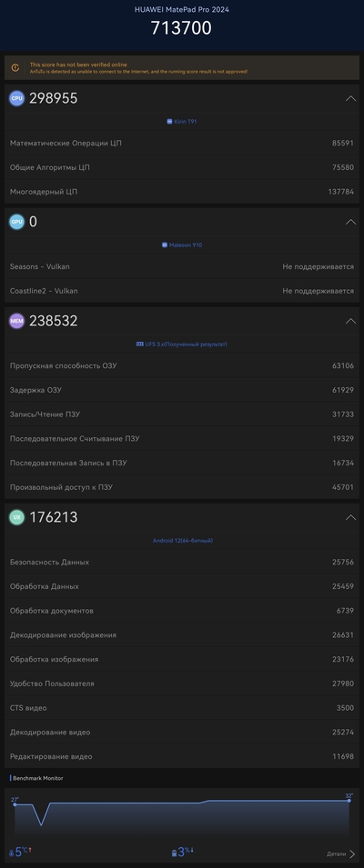364x868 pixels.
Task: Click the battery drain percentage icon
Action: pyautogui.click(x=174, y=853)
